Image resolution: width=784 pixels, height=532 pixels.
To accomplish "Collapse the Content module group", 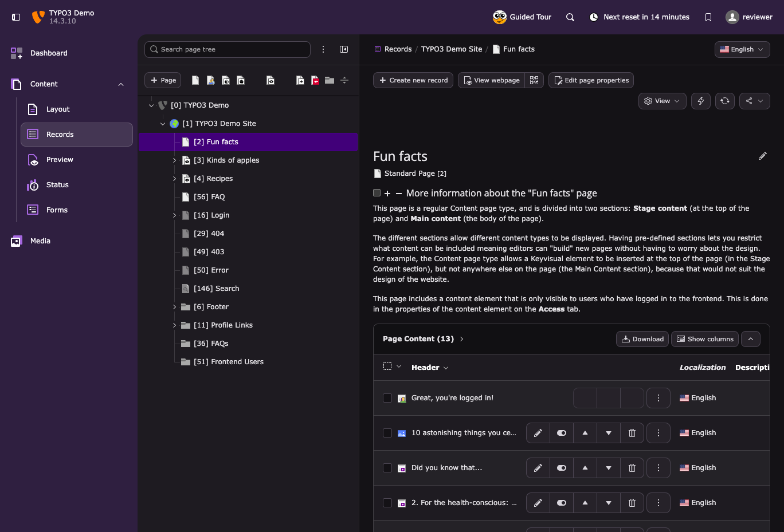I will pyautogui.click(x=121, y=84).
